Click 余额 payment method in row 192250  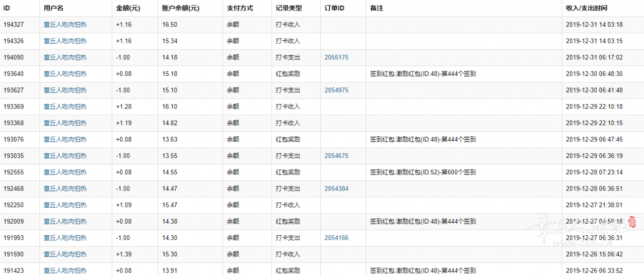pyautogui.click(x=233, y=205)
